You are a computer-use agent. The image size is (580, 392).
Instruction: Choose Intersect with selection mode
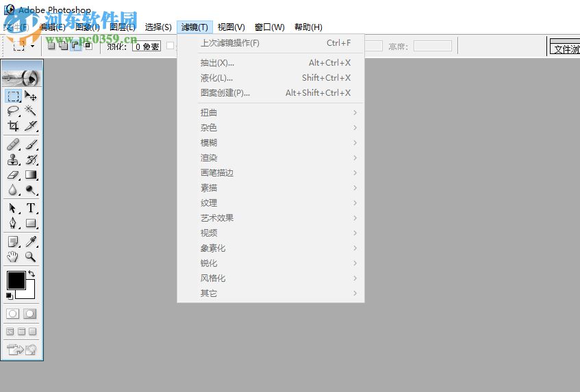88,45
